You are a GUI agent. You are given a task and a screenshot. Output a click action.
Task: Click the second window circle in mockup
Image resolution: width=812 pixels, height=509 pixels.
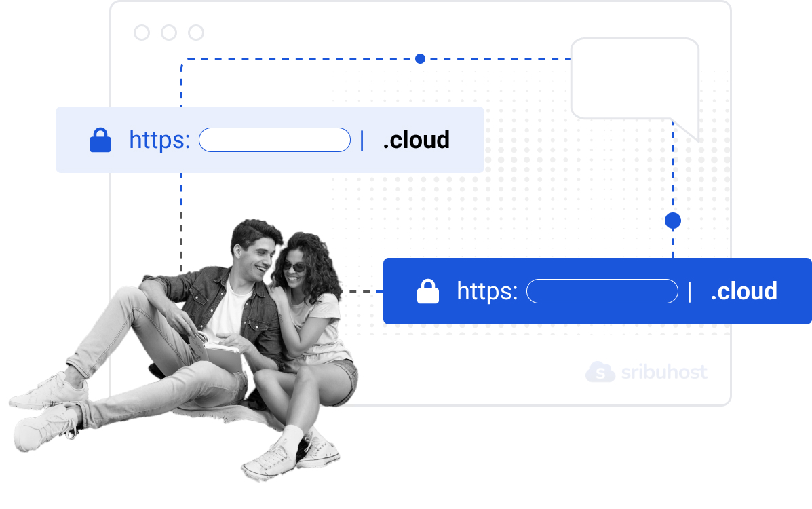[x=169, y=33]
